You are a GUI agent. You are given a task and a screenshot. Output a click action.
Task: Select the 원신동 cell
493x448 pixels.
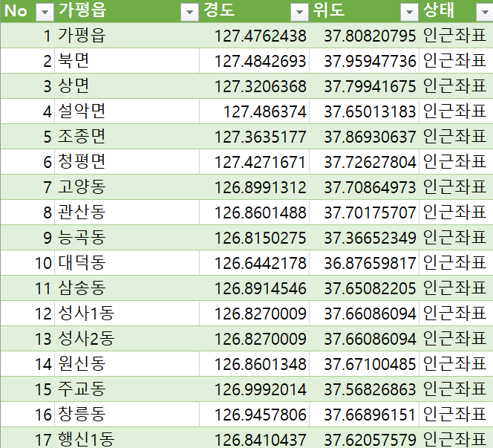(x=127, y=364)
